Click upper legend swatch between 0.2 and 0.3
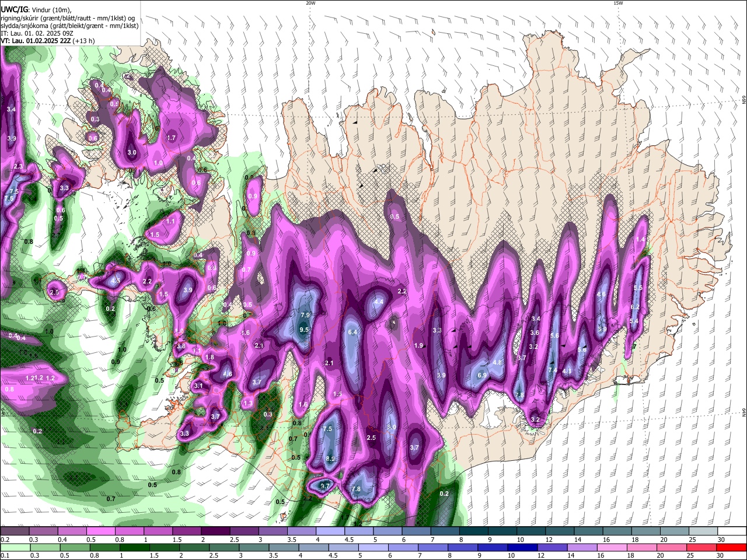Image resolution: width=747 pixels, height=560 pixels. (x=15, y=531)
